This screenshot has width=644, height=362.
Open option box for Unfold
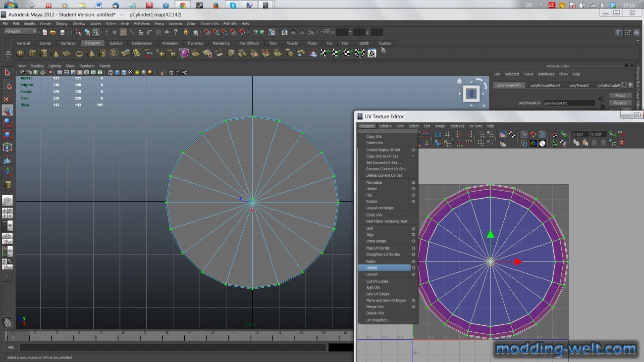click(413, 268)
